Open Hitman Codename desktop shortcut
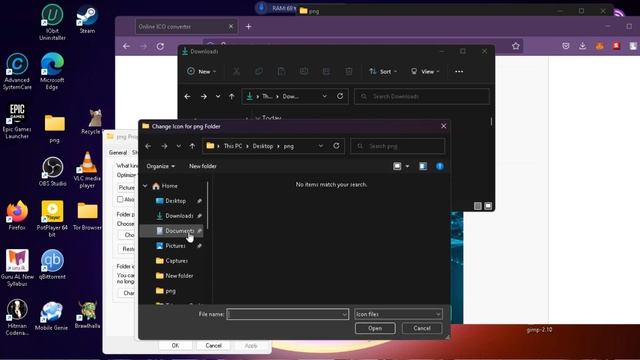 click(x=17, y=317)
